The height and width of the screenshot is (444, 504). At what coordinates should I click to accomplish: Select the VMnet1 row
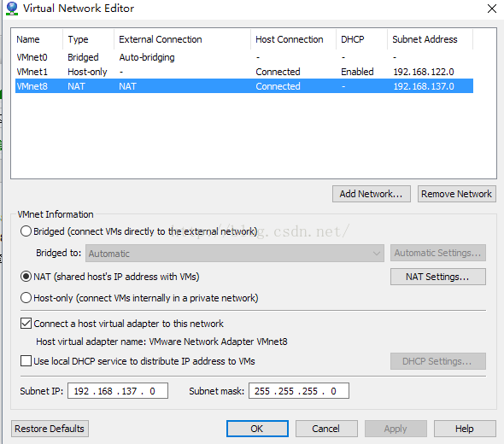[244, 72]
